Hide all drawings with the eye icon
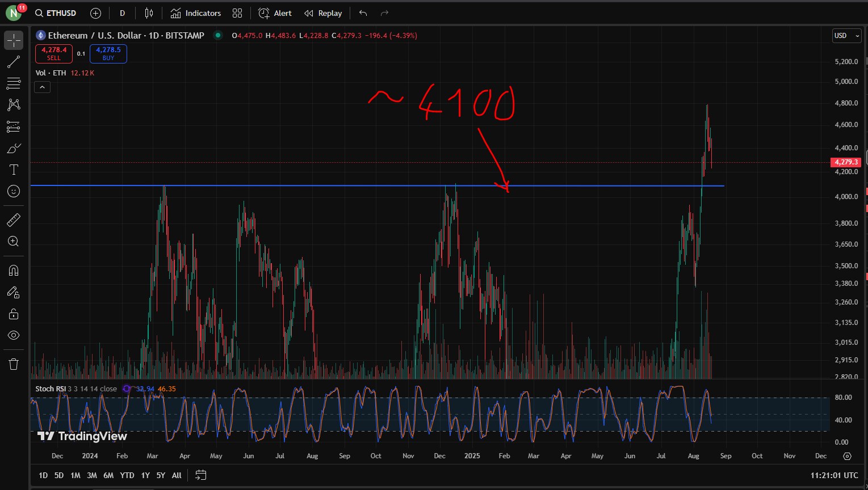This screenshot has width=868, height=490. click(14, 335)
